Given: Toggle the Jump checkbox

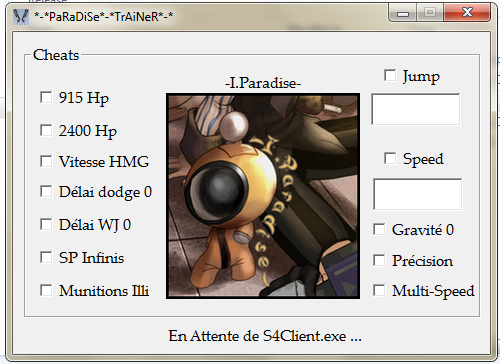Looking at the screenshot, I should [390, 75].
